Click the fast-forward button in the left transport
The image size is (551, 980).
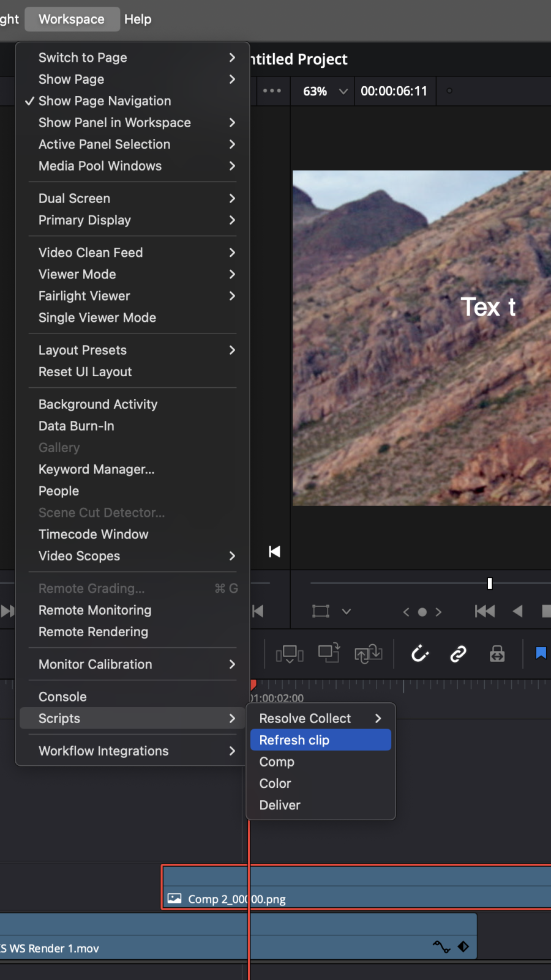click(7, 611)
